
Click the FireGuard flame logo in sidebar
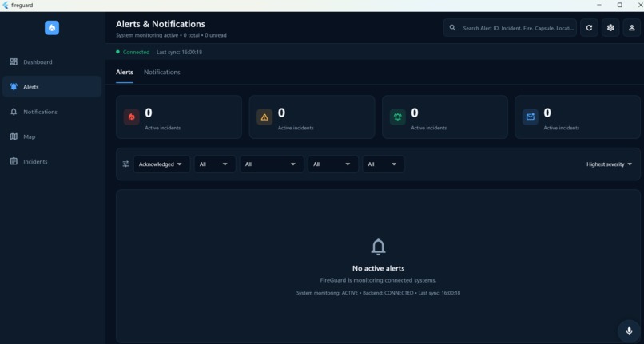[52, 28]
